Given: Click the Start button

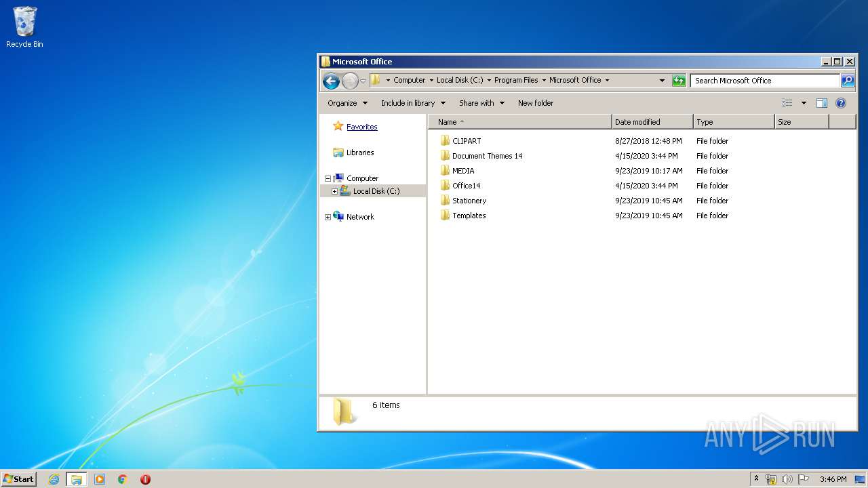Looking at the screenshot, I should click(x=19, y=479).
